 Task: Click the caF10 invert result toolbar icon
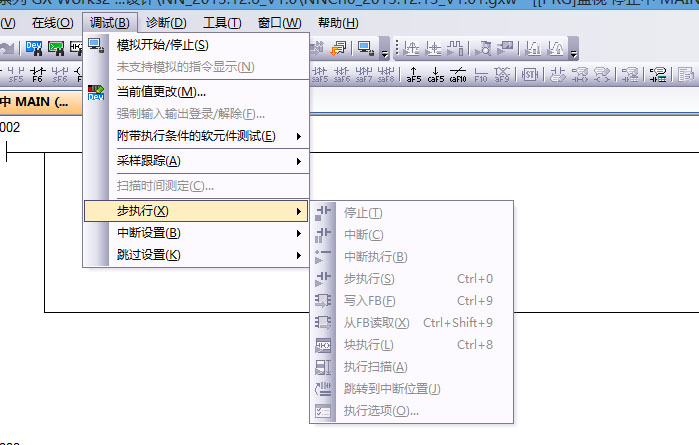[458, 74]
